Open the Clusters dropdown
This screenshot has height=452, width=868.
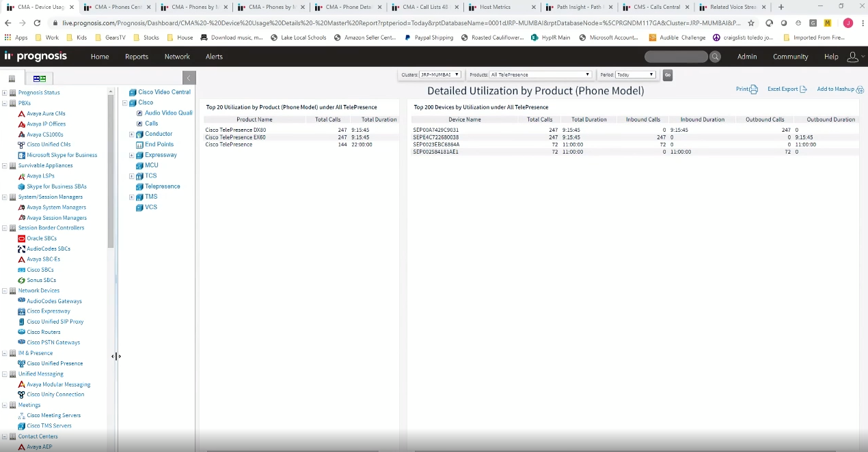point(440,74)
